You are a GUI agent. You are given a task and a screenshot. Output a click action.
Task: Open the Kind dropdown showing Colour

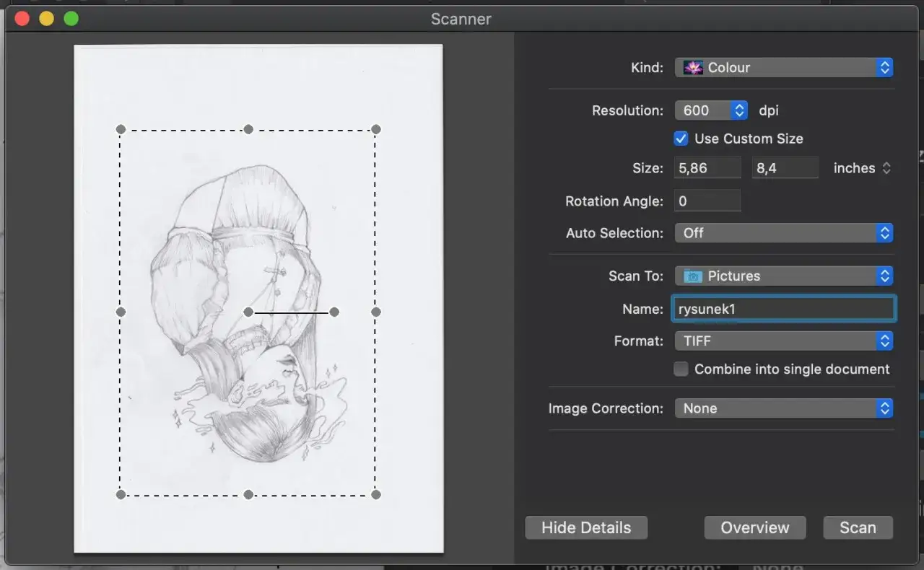pyautogui.click(x=784, y=68)
